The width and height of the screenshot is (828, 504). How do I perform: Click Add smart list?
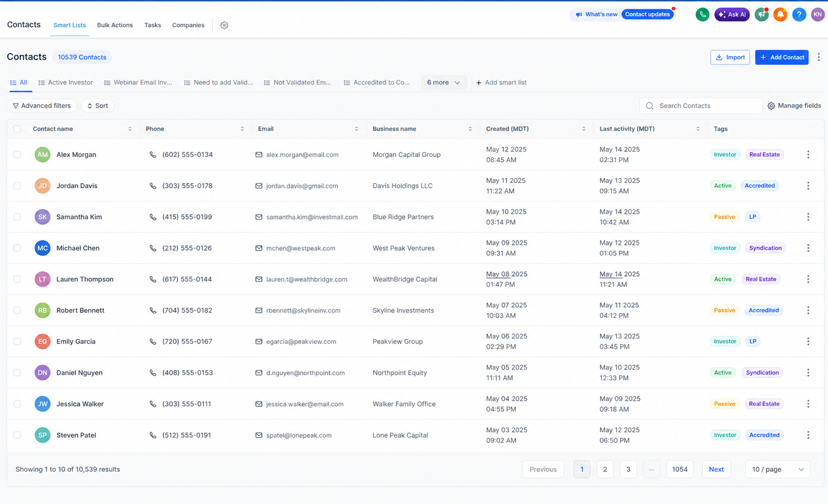coord(501,82)
